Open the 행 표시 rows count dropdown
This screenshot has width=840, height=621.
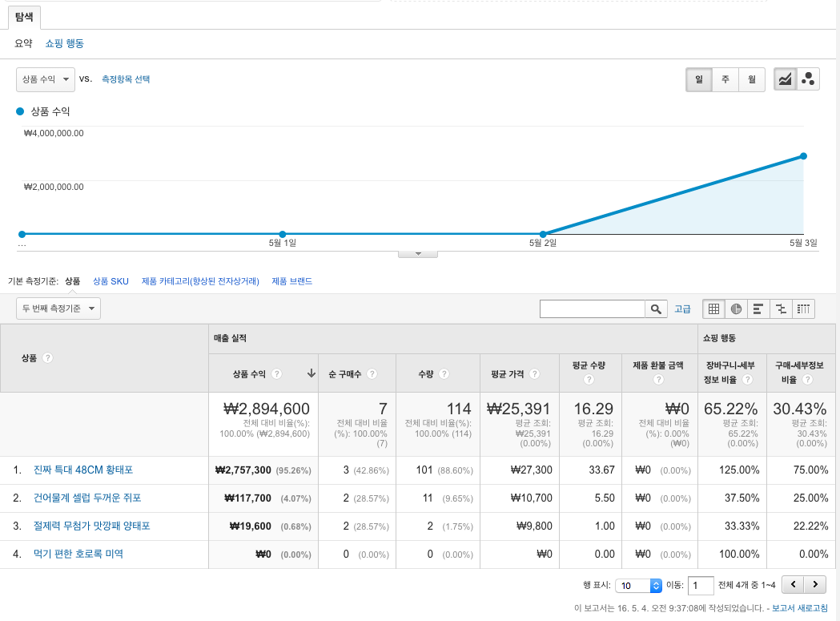coord(638,586)
